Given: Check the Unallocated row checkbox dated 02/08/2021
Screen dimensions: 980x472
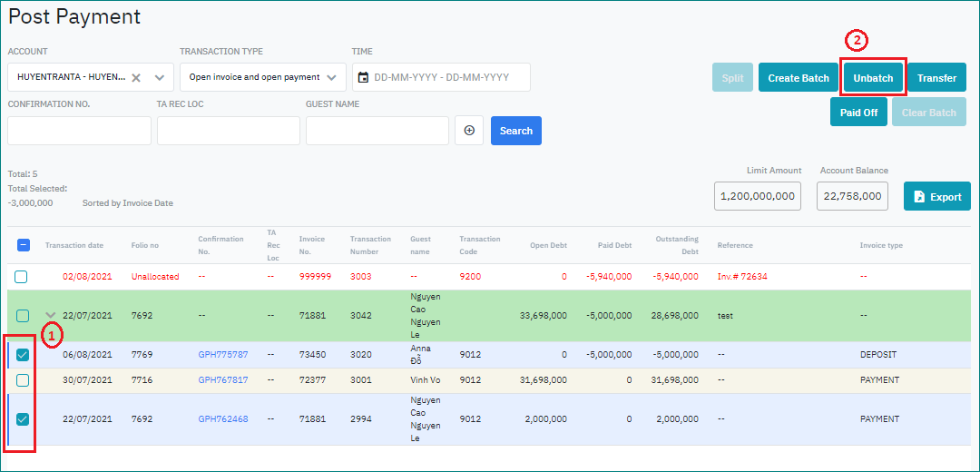Looking at the screenshot, I should click(22, 277).
